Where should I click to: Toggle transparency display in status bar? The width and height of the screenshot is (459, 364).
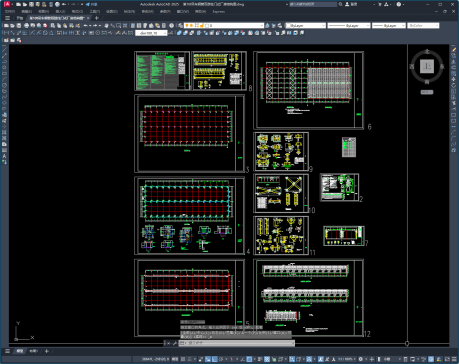coord(267,359)
